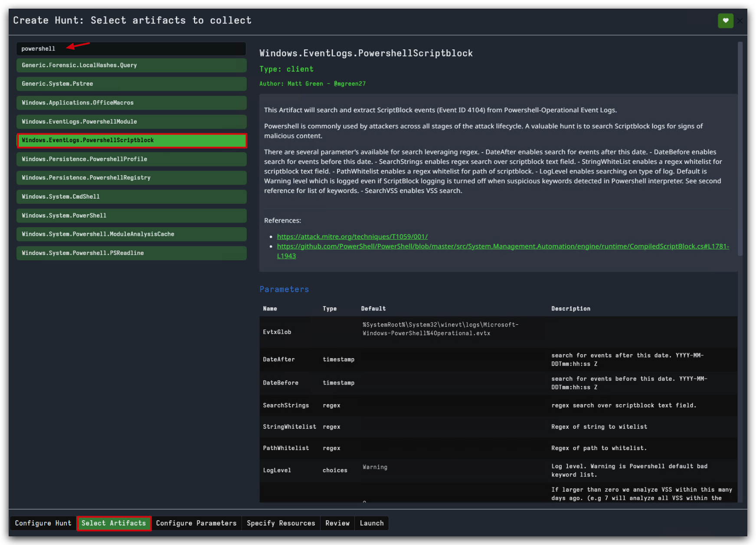Screen dimensions: 756x545
Task: Select Windows.System.PowerShell artifact
Action: click(131, 215)
